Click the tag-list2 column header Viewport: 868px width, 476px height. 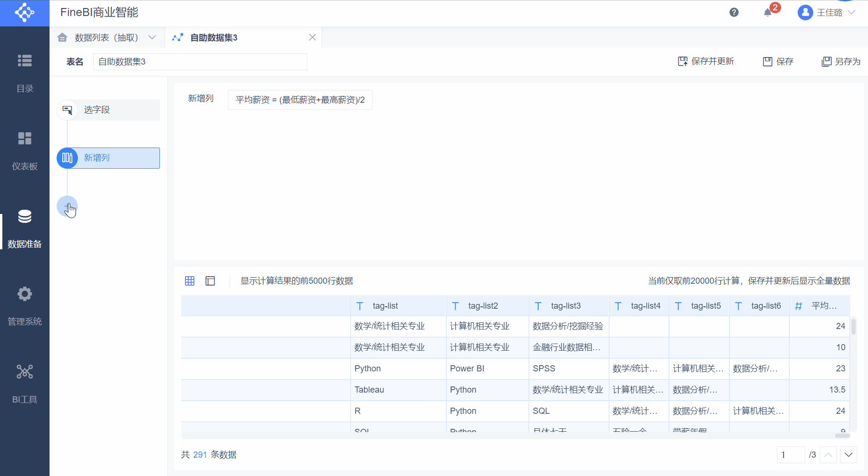click(487, 306)
